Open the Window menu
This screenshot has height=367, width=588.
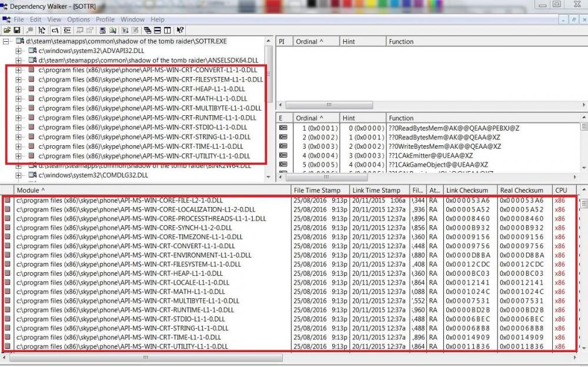click(x=132, y=19)
